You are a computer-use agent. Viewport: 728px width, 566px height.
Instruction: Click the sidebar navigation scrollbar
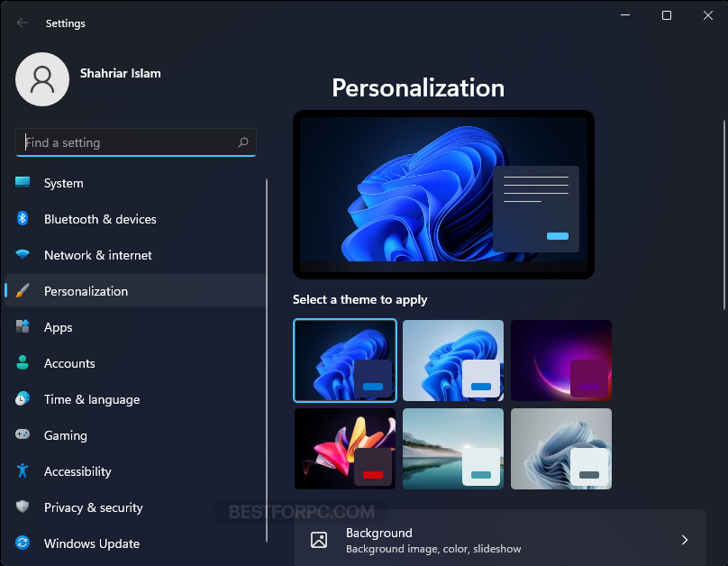click(267, 361)
